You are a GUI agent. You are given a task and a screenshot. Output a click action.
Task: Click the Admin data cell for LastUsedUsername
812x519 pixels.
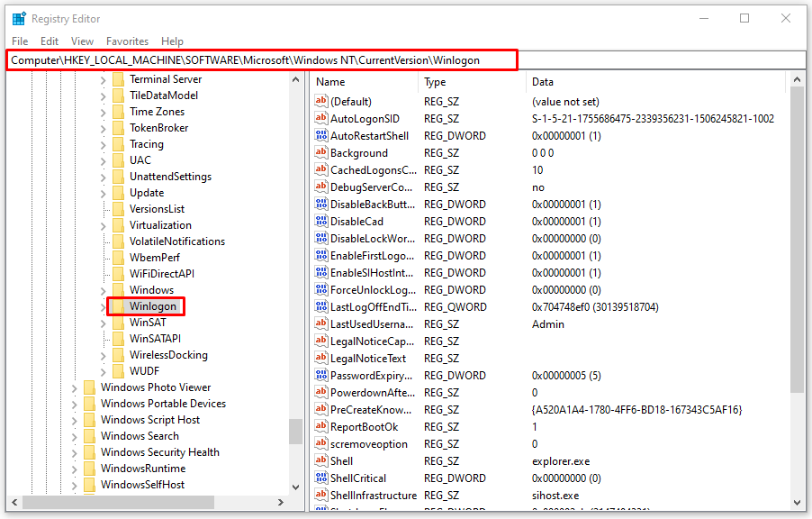tap(548, 324)
